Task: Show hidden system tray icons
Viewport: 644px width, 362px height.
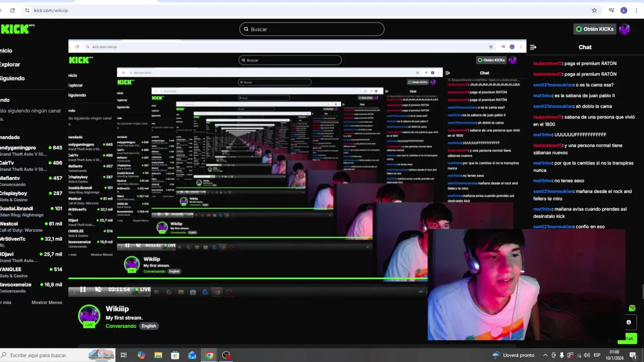Action: click(x=545, y=355)
